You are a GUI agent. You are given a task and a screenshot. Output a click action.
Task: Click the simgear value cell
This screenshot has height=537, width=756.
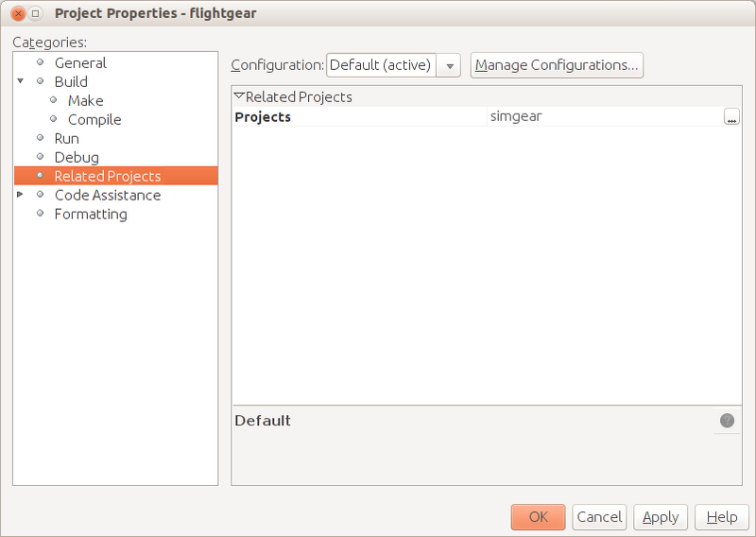[x=605, y=116]
